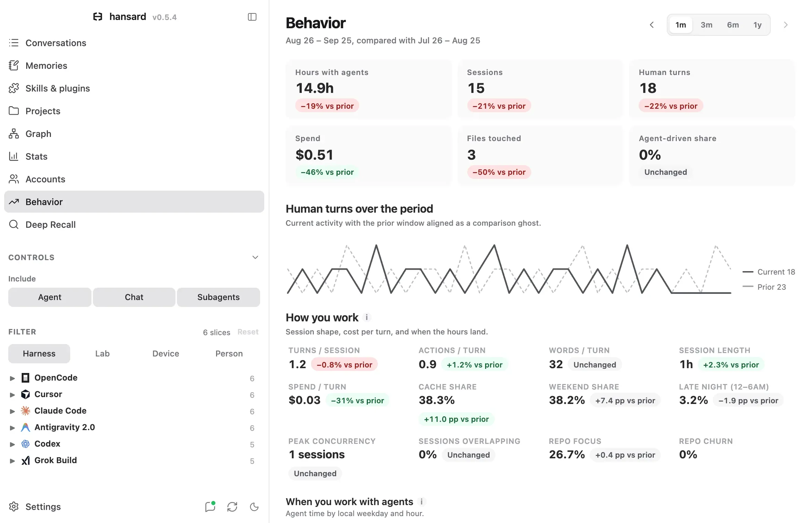The width and height of the screenshot is (812, 523).
Task: Switch to the Lab filter tab
Action: click(x=103, y=353)
